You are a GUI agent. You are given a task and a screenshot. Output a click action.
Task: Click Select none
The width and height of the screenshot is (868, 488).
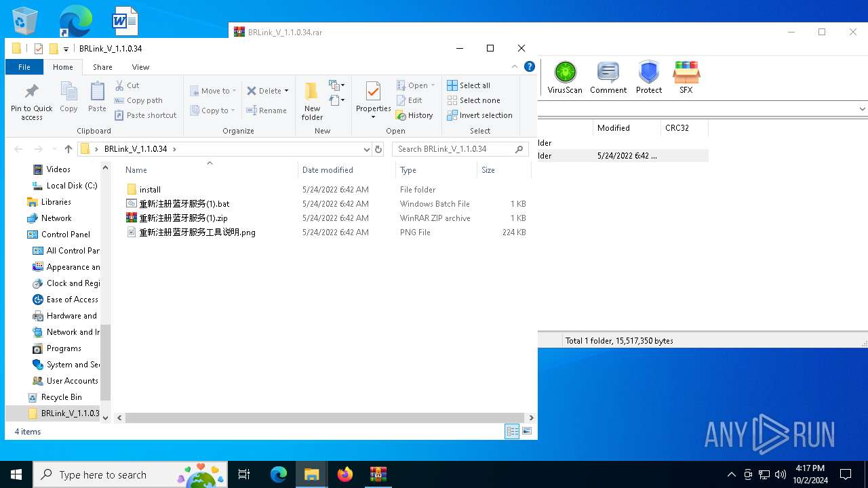[473, 100]
